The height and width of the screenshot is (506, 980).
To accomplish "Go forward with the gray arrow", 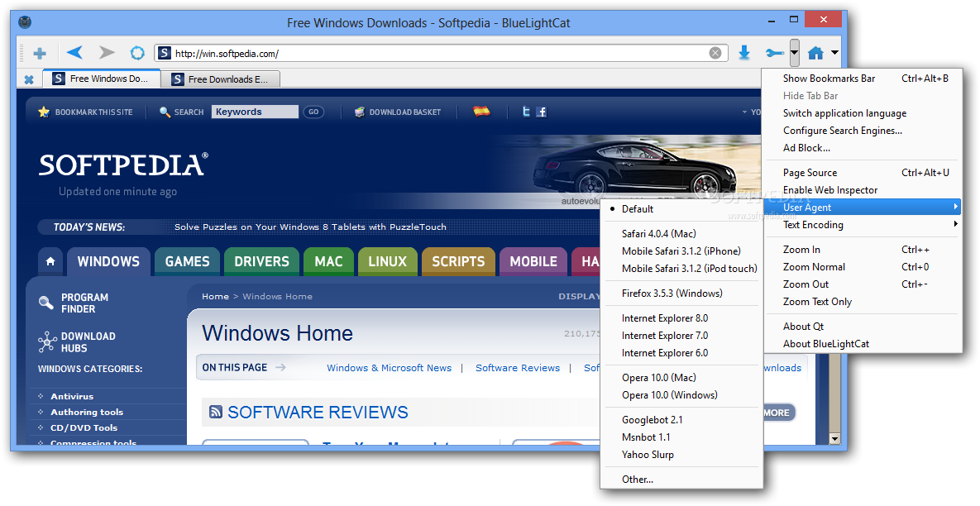I will point(107,52).
